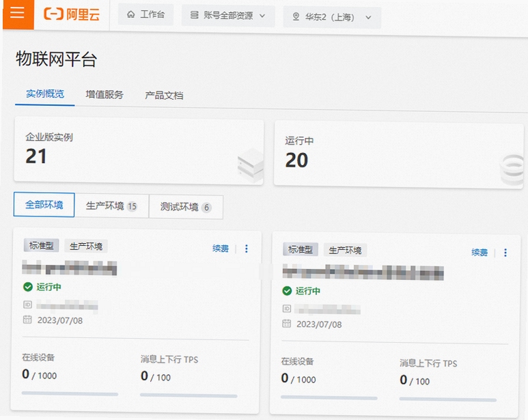This screenshot has width=528, height=420.
Task: Select the 生产环境 filter tab
Action: pos(111,206)
